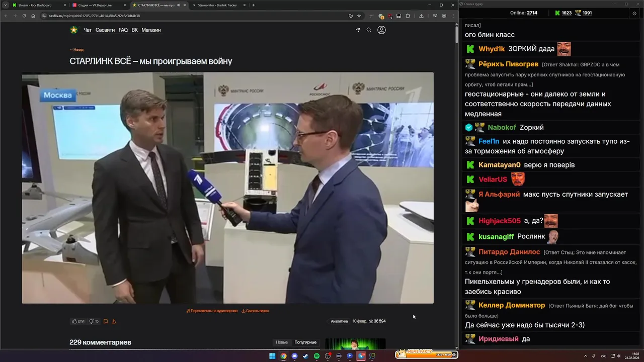Open the ВК menu link
Viewport: 644px width, 362px height.
click(135, 30)
